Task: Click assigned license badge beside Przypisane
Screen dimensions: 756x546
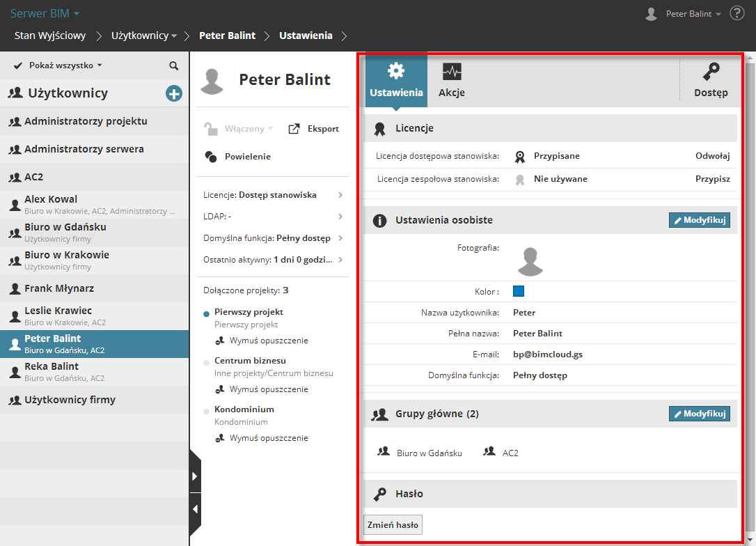Action: [520, 157]
